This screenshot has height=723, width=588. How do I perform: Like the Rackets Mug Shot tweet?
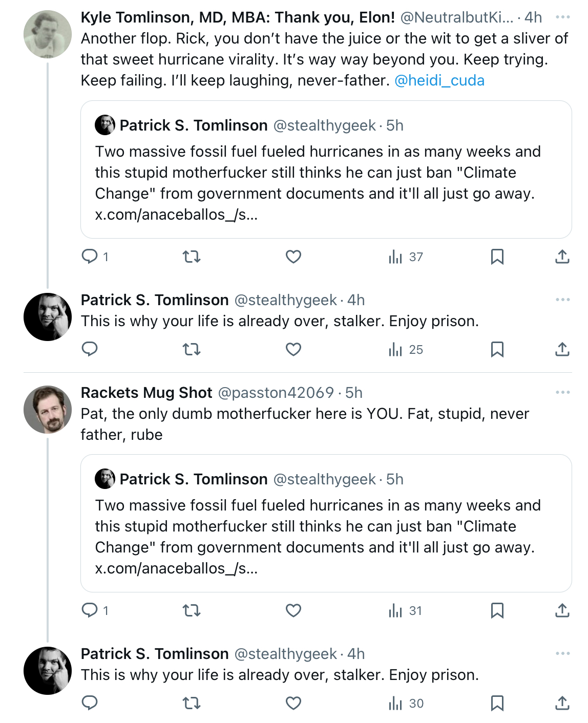tap(293, 610)
